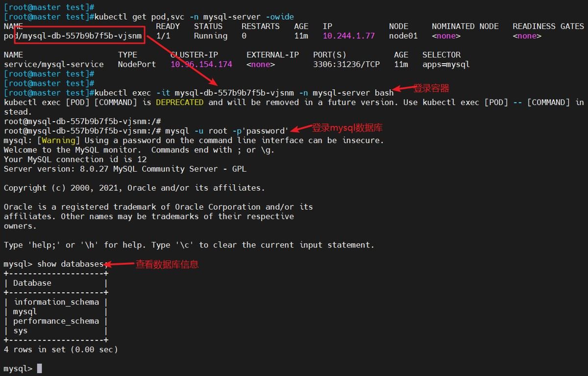Click the yellow DEPRECATED word
The image size is (588, 376).
point(179,102)
